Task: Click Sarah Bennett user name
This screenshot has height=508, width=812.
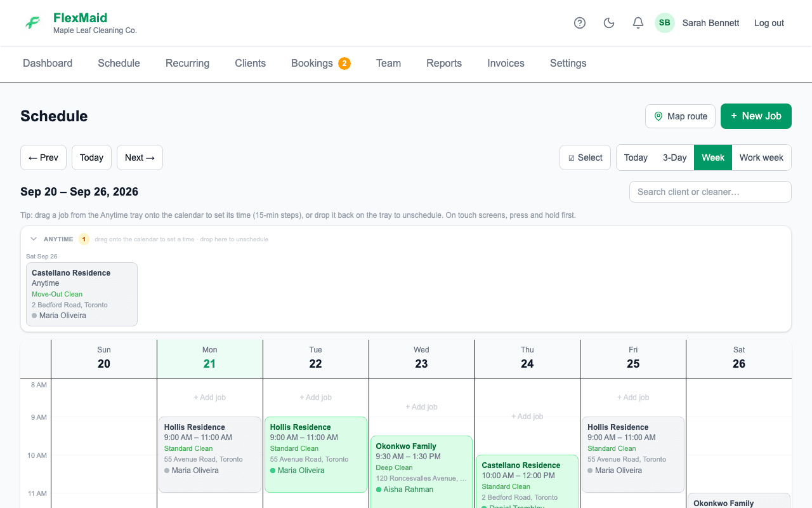Action: click(710, 23)
